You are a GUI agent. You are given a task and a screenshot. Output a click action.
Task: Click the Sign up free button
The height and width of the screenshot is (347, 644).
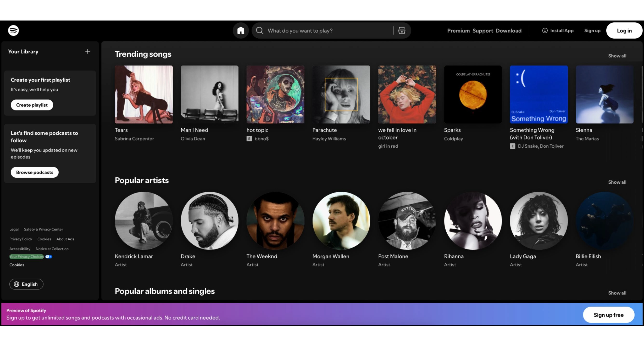pos(608,315)
